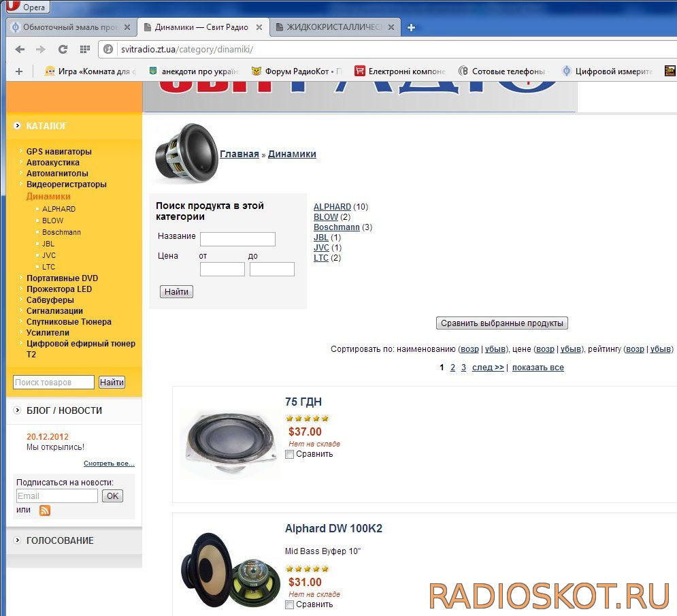Click the browser Forward arrow
Screen dimensions: 677x616
pos(41,49)
